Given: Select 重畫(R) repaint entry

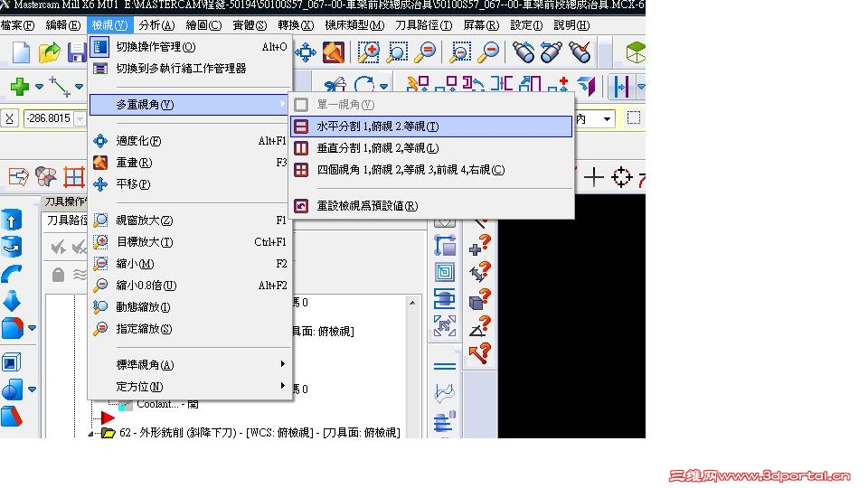Looking at the screenshot, I should click(190, 163).
